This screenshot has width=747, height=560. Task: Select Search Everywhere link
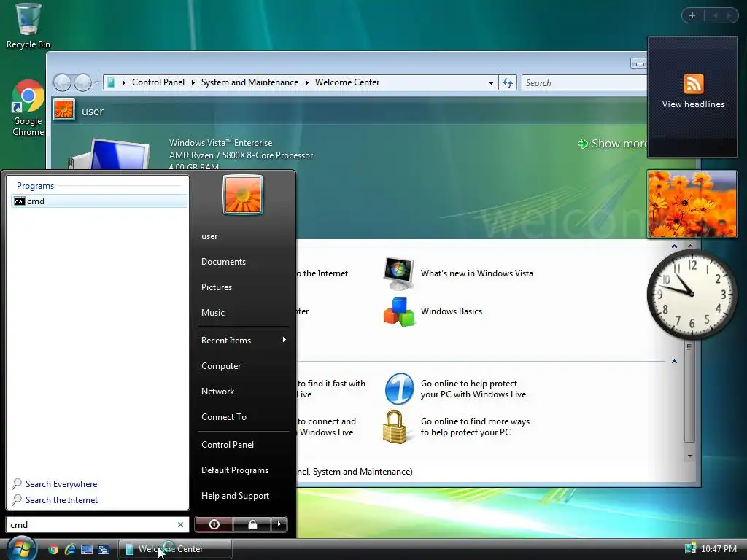[61, 484]
